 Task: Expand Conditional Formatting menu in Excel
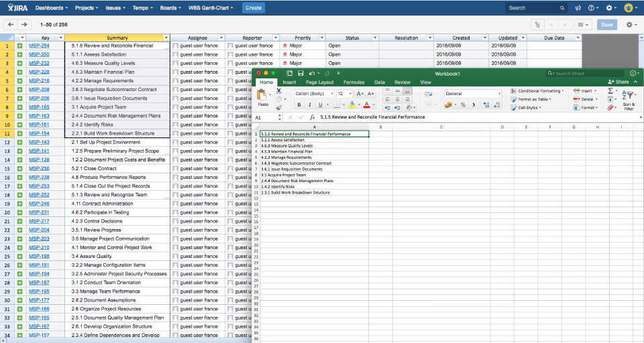point(537,90)
